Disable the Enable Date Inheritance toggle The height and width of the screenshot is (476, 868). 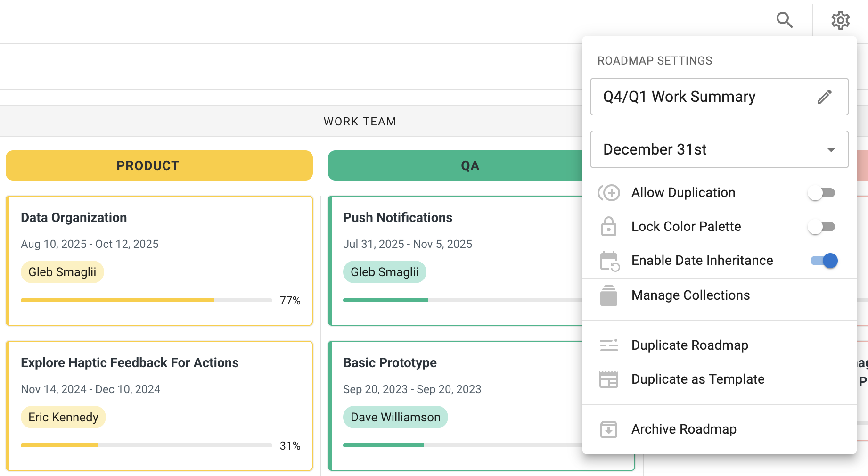point(824,261)
